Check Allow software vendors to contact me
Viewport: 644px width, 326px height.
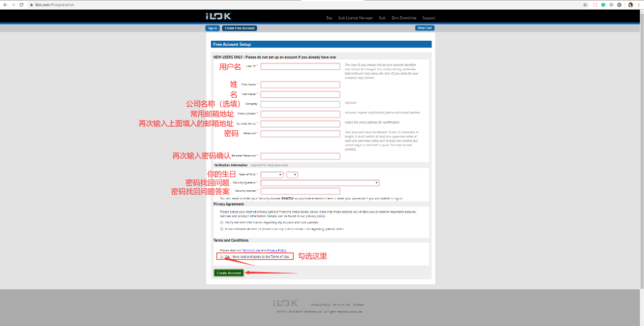[222, 229]
